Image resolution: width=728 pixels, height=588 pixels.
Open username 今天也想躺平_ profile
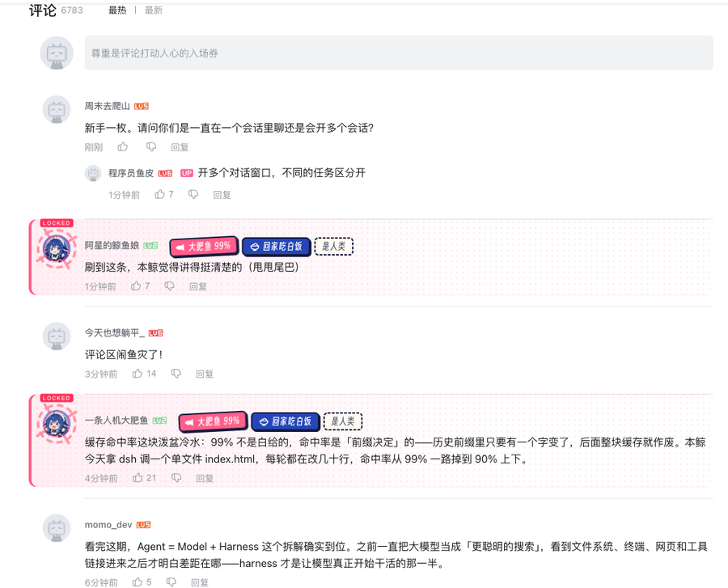(114, 332)
